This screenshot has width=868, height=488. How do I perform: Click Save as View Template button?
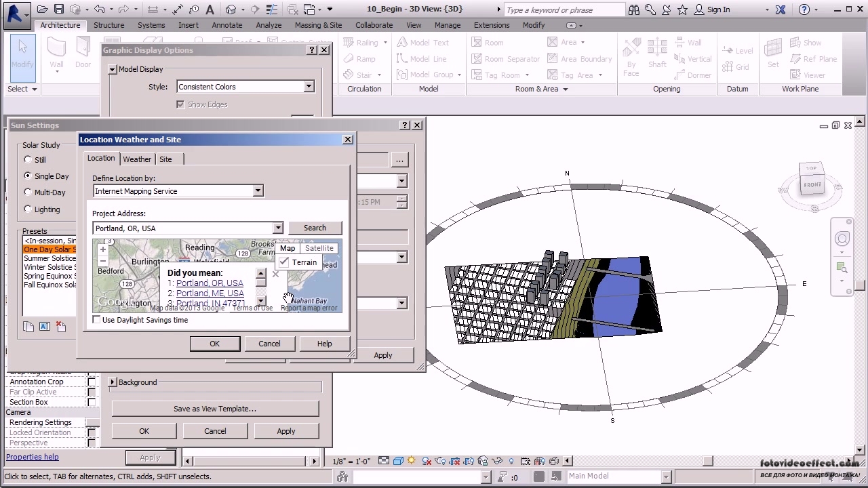(215, 409)
